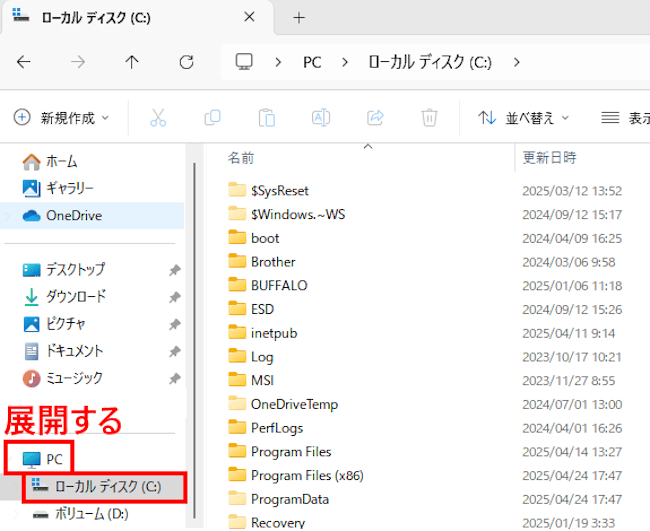Image resolution: width=650 pixels, height=531 pixels.
Task: Go back with the left arrow
Action: (24, 62)
